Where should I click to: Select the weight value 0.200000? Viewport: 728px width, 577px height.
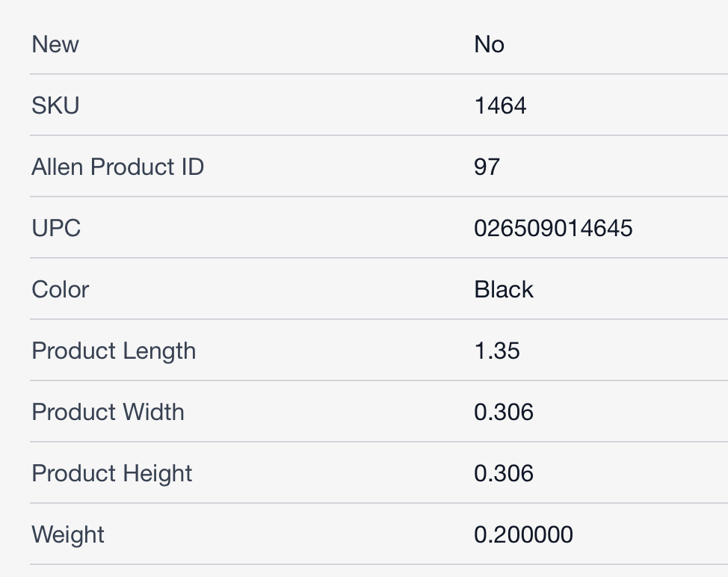[x=523, y=534]
